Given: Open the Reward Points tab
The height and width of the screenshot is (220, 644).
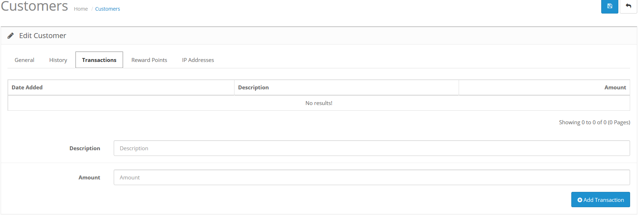Looking at the screenshot, I should tap(149, 60).
